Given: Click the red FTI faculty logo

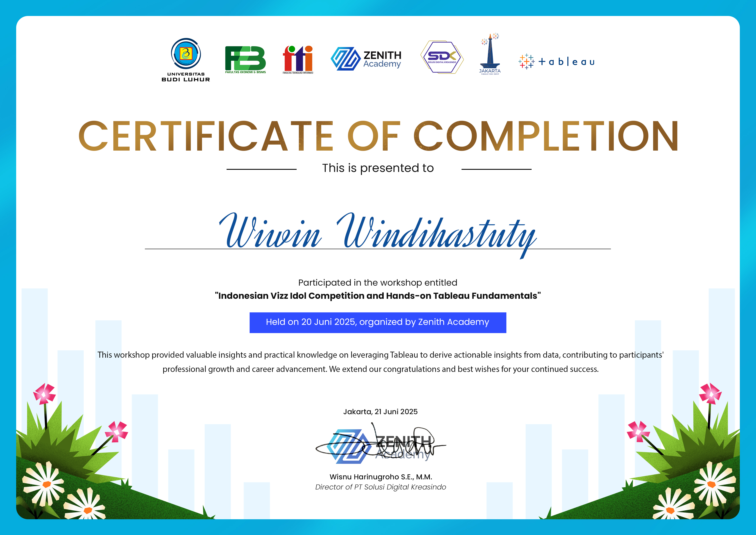Looking at the screenshot, I should click(298, 59).
